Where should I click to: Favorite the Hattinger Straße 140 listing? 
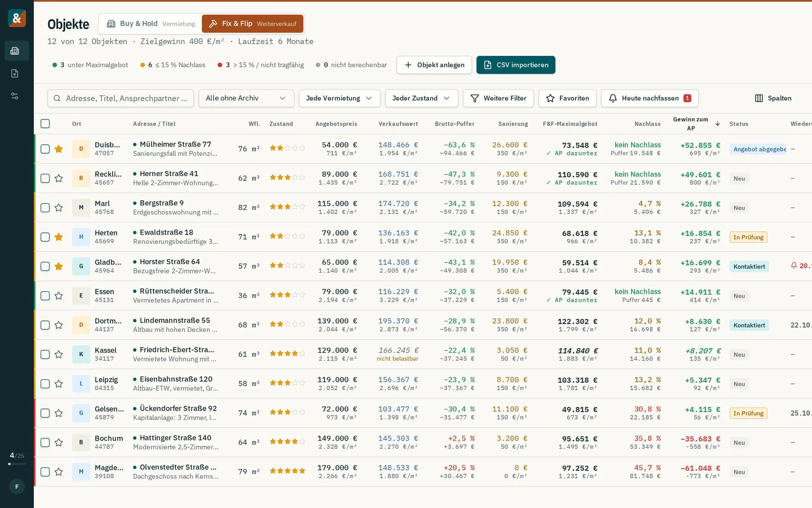click(x=59, y=442)
